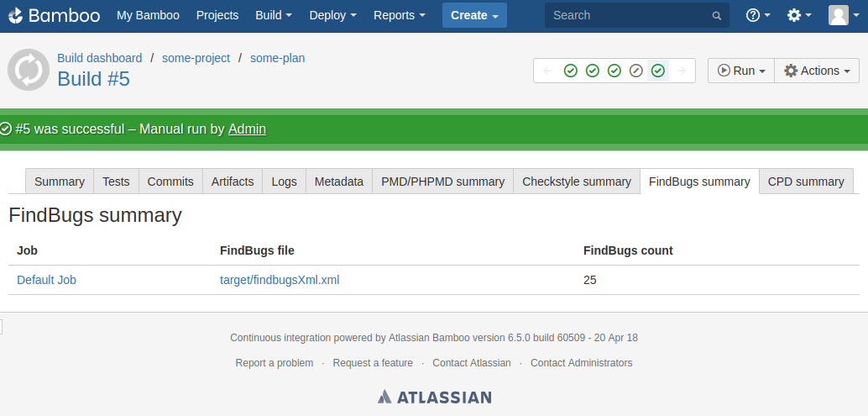Viewport: 868px width, 416px height.
Task: Switch to the Tests tab
Action: point(116,182)
